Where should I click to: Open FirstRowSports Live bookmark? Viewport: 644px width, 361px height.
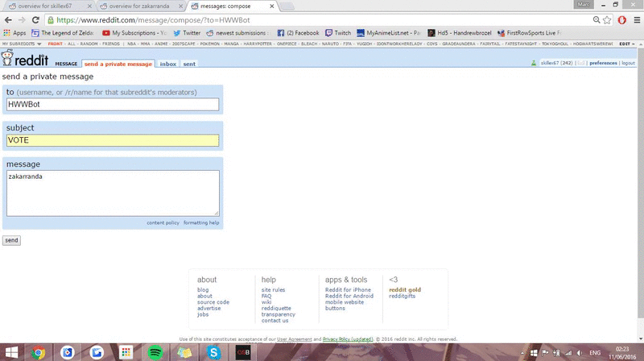(529, 33)
